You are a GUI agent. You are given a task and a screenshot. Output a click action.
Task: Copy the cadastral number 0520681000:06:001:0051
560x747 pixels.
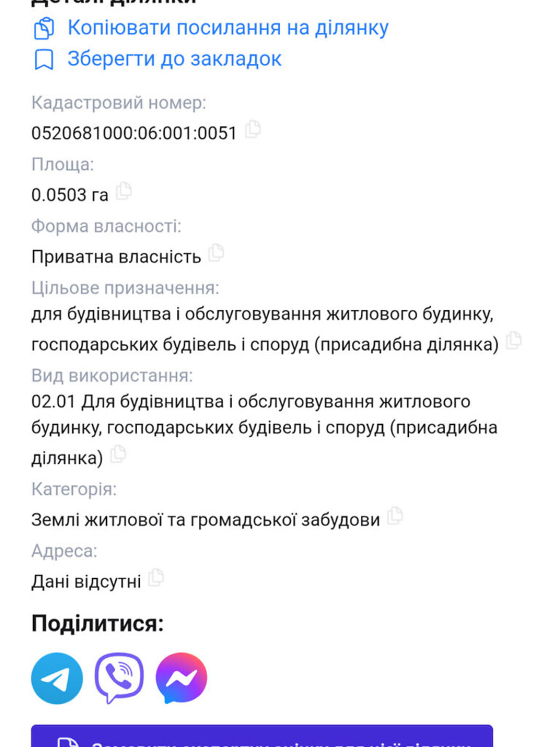253,129
